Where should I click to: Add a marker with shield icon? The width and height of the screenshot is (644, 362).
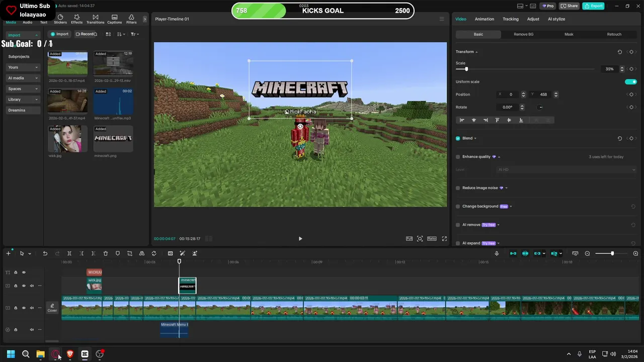[x=118, y=253]
